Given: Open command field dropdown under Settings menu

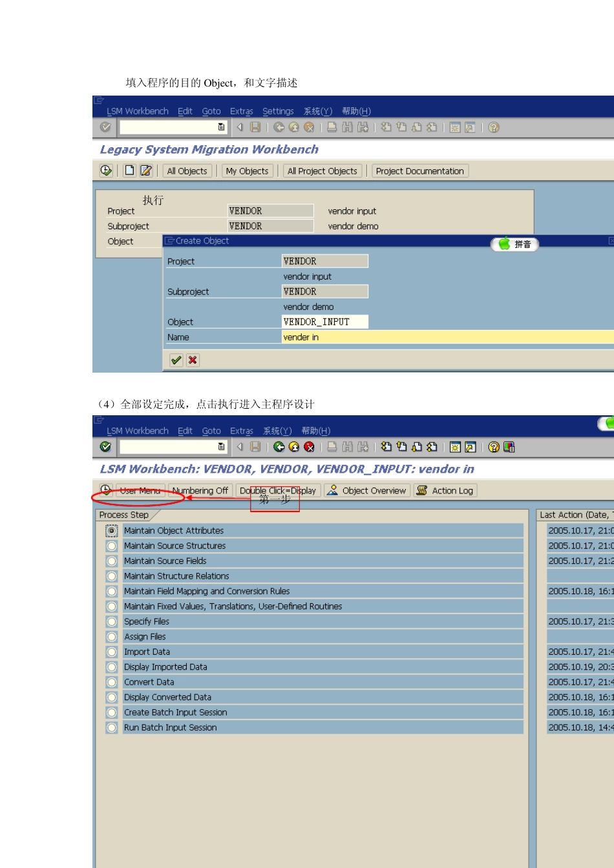Looking at the screenshot, I should point(221,127).
